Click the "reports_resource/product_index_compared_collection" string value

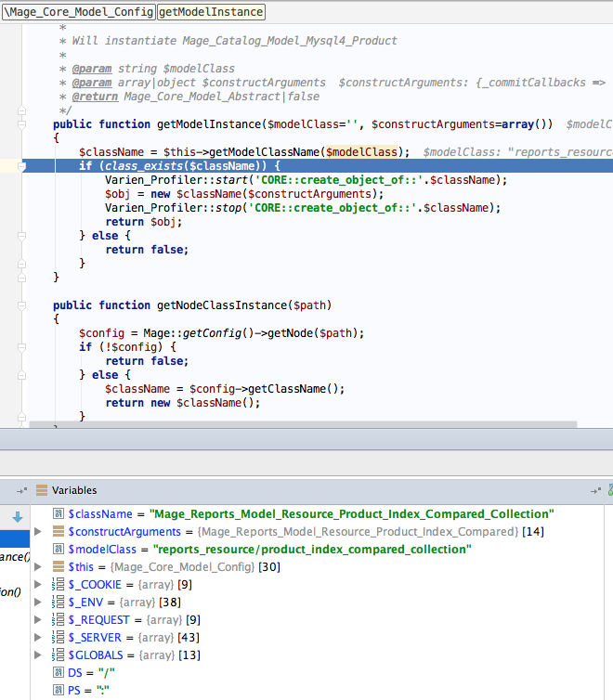pos(312,549)
